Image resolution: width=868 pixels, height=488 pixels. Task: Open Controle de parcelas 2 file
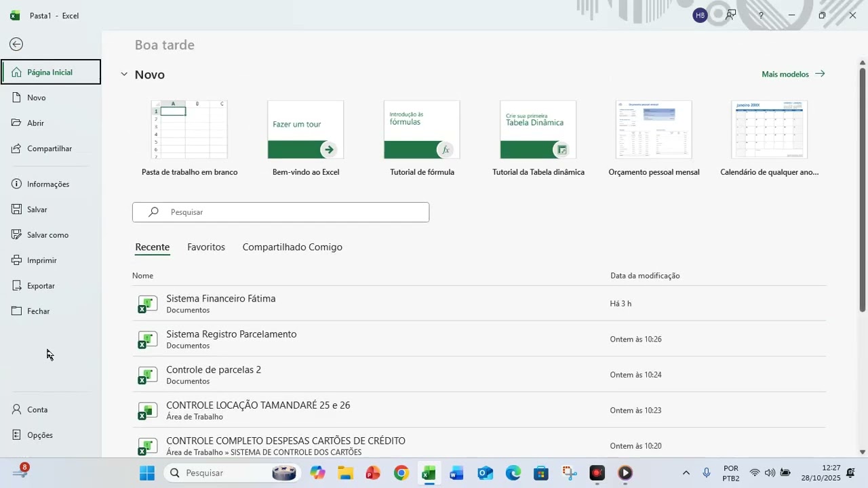(x=479, y=375)
